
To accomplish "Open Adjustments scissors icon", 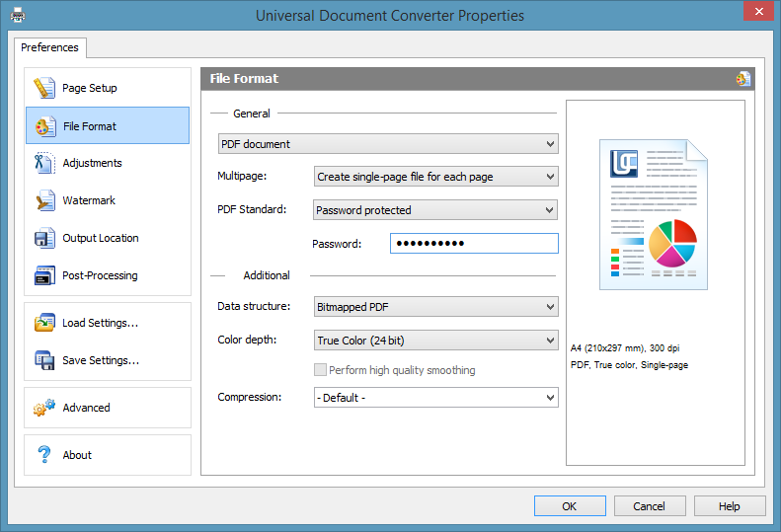I will [x=44, y=164].
